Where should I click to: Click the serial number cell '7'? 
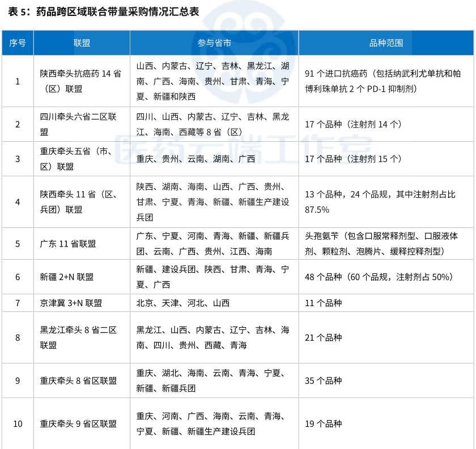[18, 303]
